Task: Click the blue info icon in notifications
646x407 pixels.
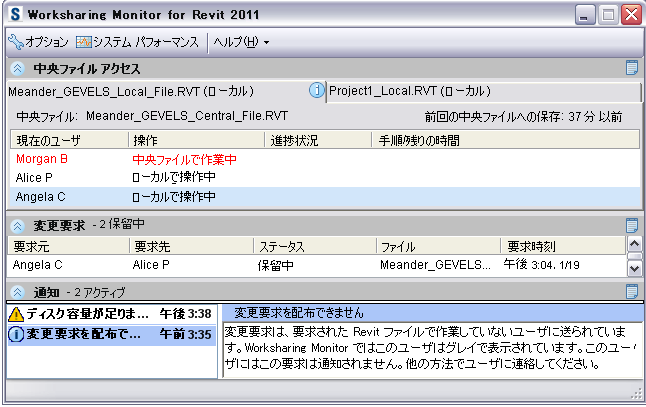Action: click(x=16, y=334)
